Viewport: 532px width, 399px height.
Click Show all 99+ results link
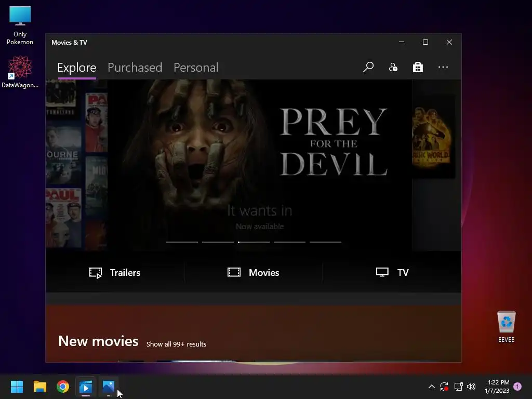[176, 344]
